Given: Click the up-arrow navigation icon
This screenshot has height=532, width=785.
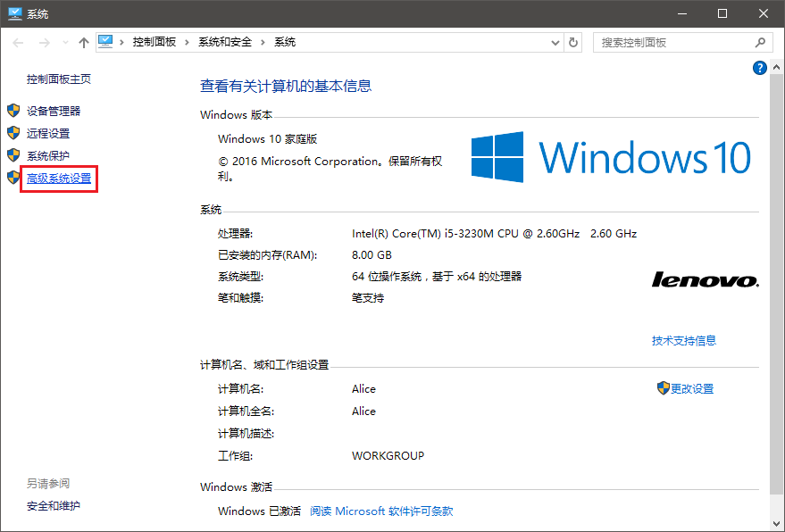Looking at the screenshot, I should coord(84,41).
